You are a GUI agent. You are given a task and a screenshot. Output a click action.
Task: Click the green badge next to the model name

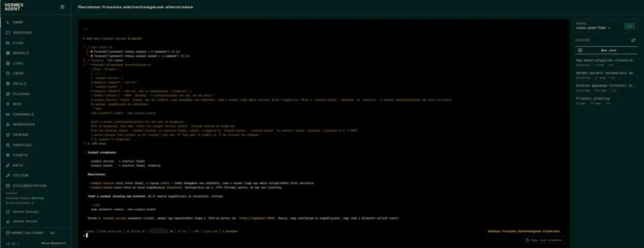click(x=629, y=26)
